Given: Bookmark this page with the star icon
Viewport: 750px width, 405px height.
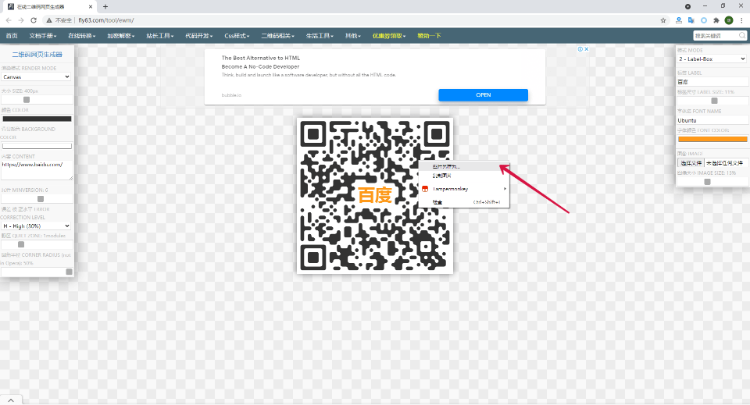Looking at the screenshot, I should coord(663,20).
